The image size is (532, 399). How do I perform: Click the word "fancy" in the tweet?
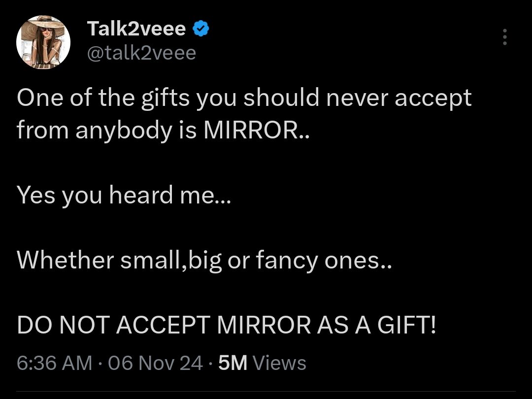[x=287, y=261]
